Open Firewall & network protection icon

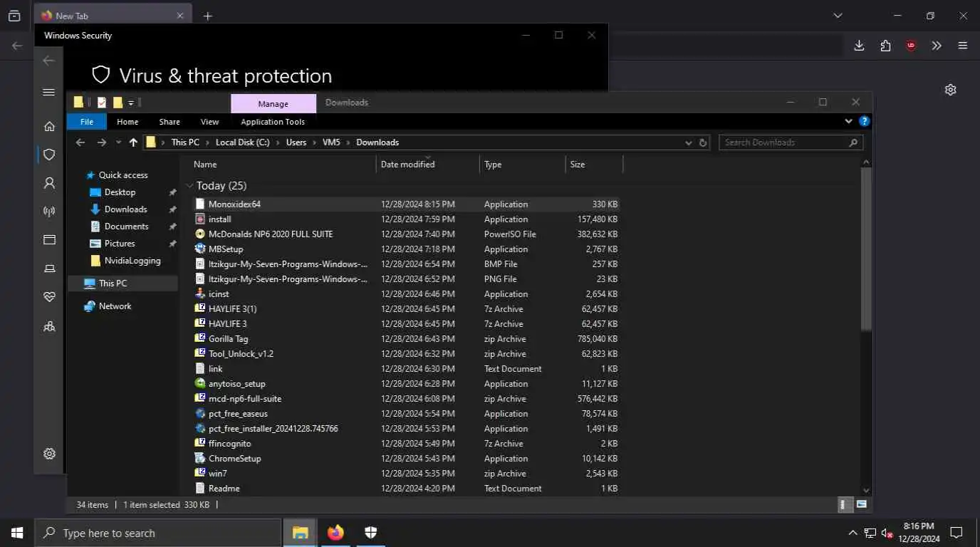tap(49, 212)
